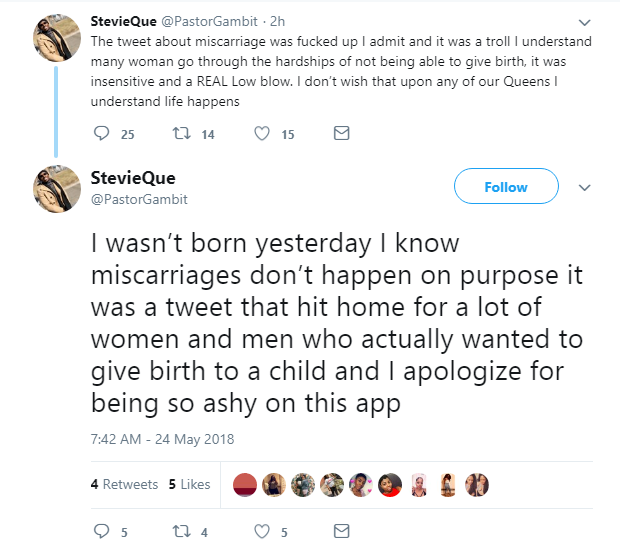
Task: Open @PastorGambit handle in main tweet
Action: point(138,199)
